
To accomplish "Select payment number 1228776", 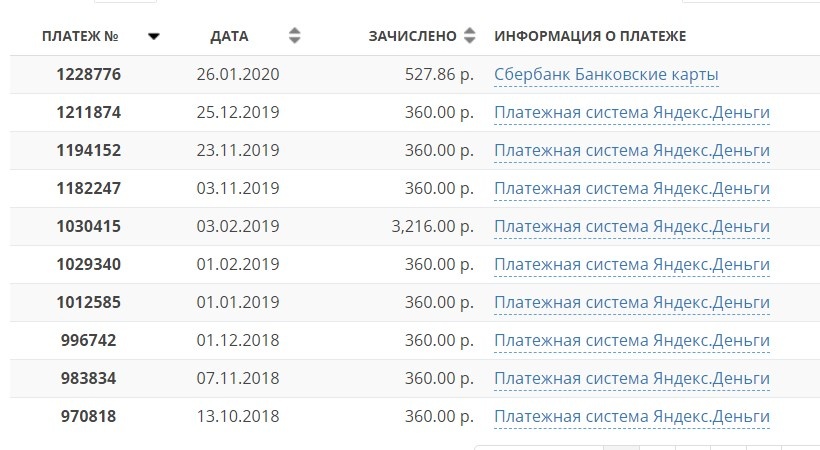I will [88, 75].
